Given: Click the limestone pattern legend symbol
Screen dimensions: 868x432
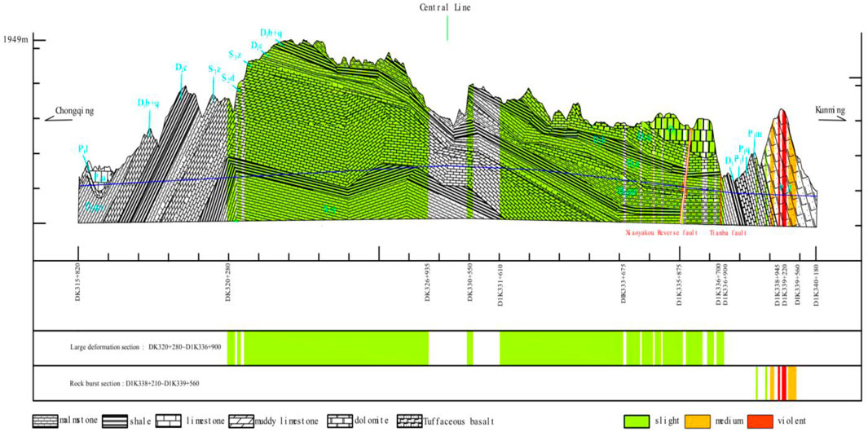Looking at the screenshot, I should pyautogui.click(x=168, y=421).
